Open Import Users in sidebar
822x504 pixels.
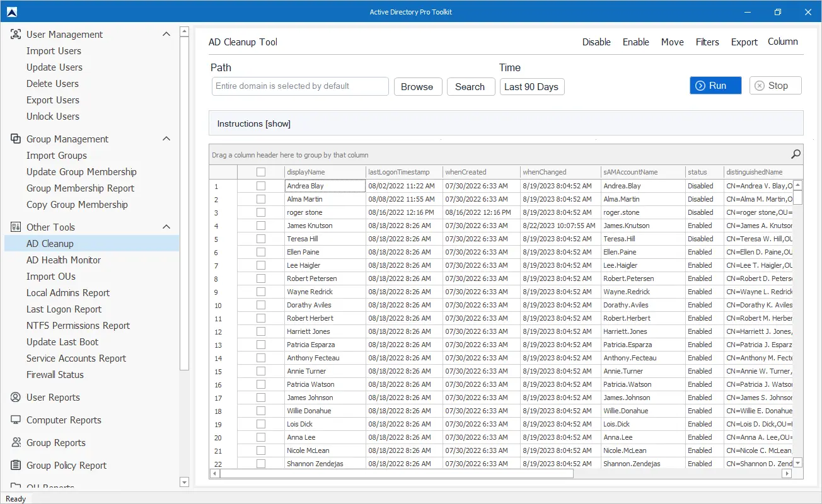(54, 51)
